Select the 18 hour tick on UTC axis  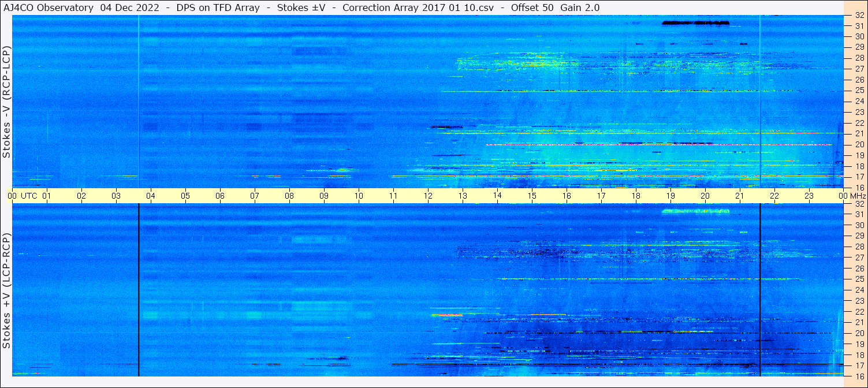pos(636,196)
